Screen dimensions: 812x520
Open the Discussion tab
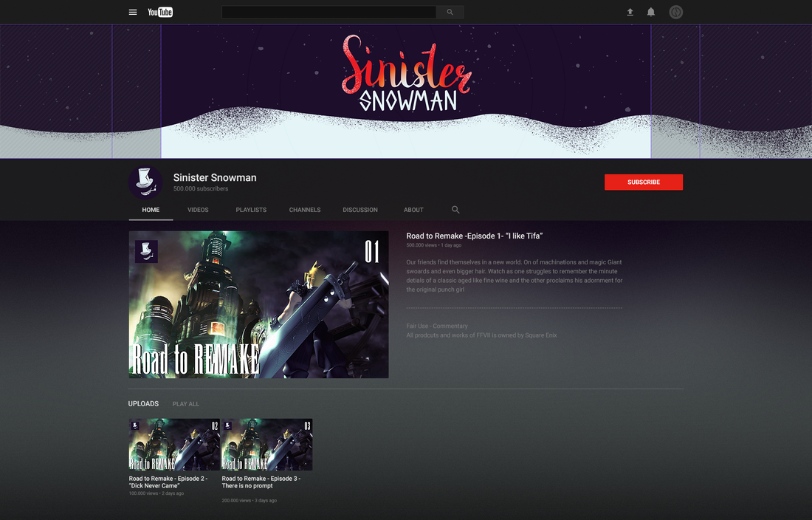click(x=360, y=210)
